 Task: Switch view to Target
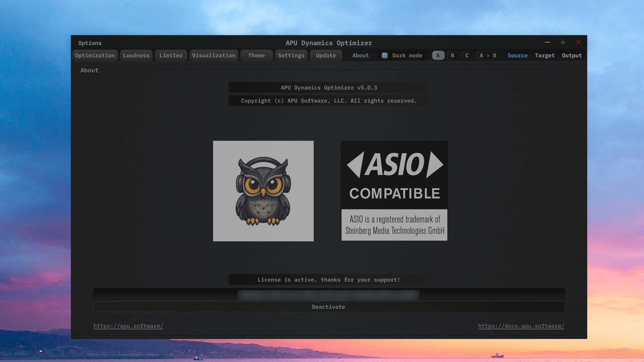tap(544, 56)
